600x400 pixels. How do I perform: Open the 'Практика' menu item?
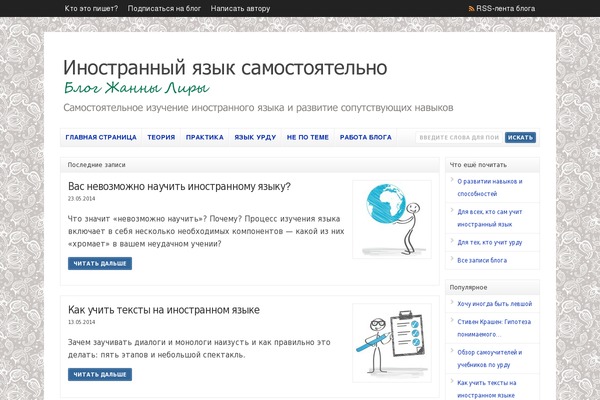point(205,137)
